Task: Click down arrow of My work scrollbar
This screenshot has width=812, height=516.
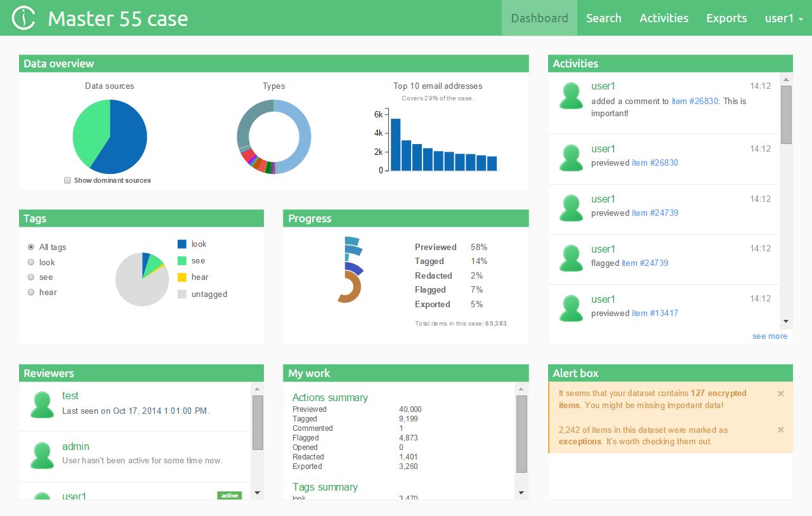Action: [521, 493]
